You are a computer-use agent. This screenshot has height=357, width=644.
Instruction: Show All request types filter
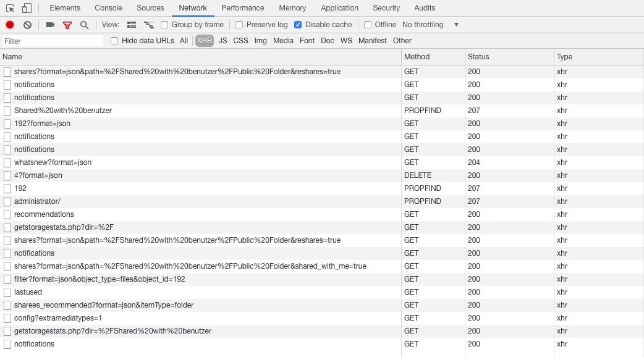point(184,41)
